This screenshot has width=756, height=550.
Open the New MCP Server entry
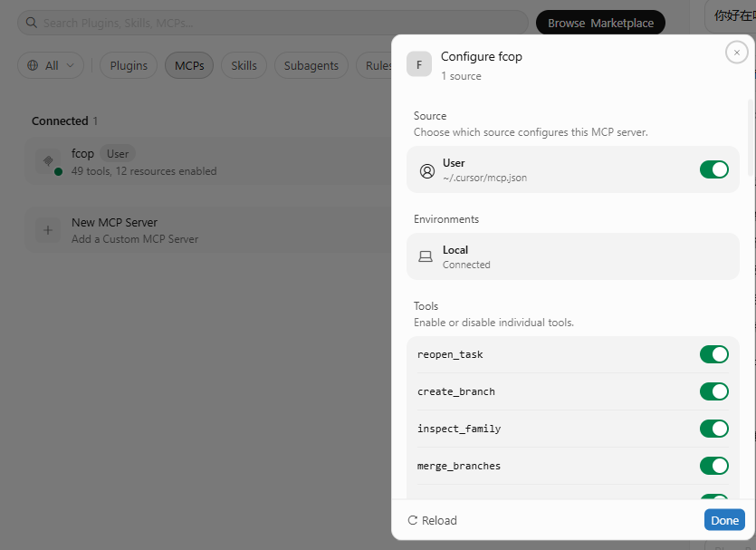(x=208, y=231)
